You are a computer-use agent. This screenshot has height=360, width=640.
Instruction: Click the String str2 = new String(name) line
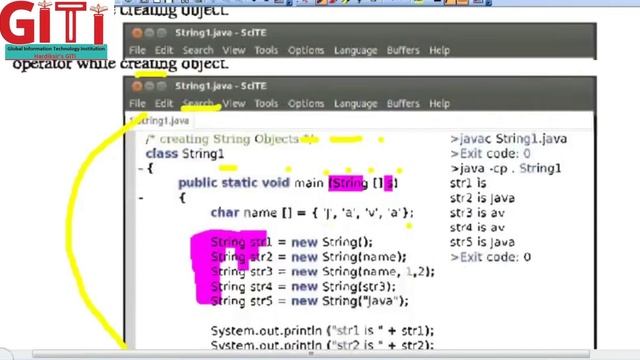pos(309,257)
